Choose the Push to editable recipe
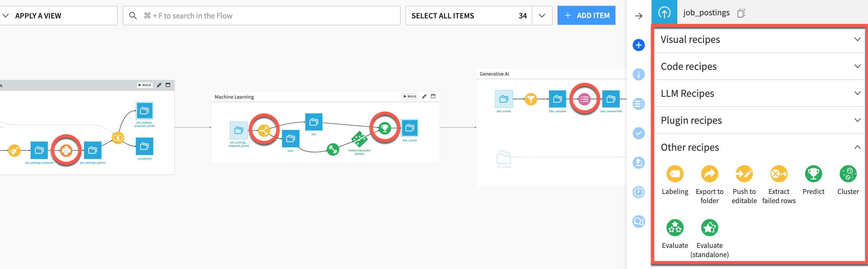Image resolution: width=868 pixels, height=269 pixels. click(x=744, y=174)
